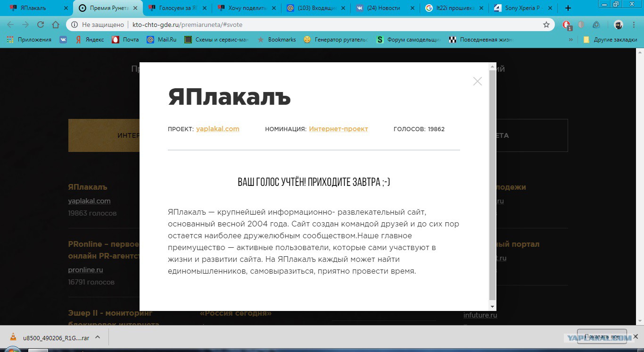Show site info for 'Не защищено'
Image resolution: width=644 pixels, height=352 pixels.
[98, 25]
